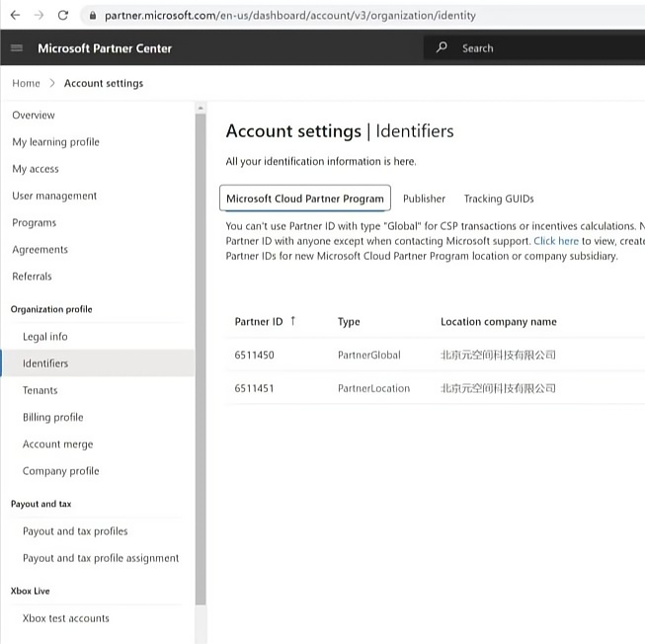
Task: Follow the Click here link
Action: (556, 241)
